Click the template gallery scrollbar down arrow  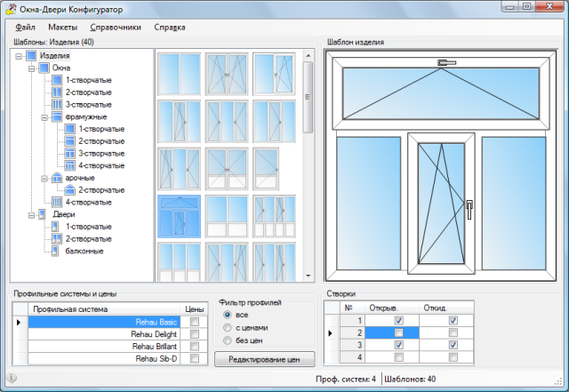coord(309,275)
